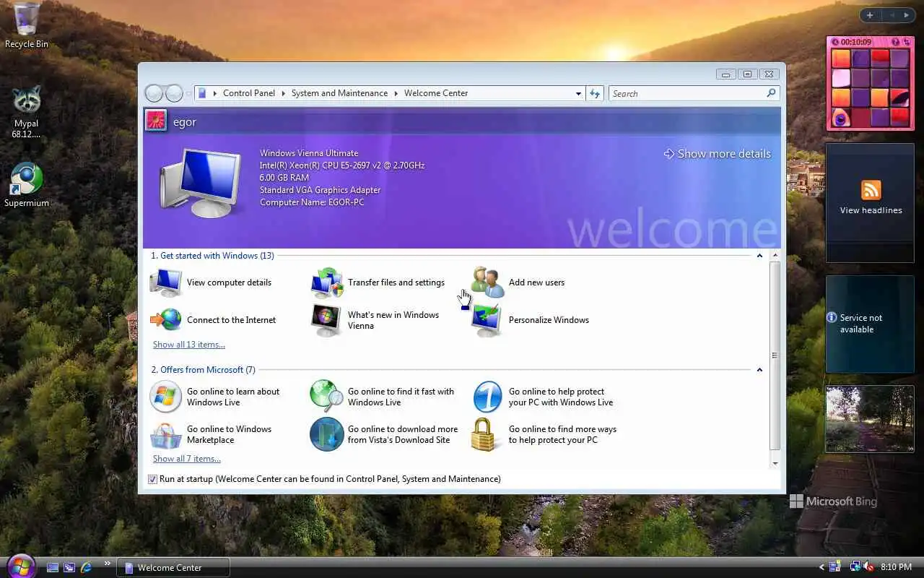Open Connect to the Internet item
The height and width of the screenshot is (578, 924).
[213, 320]
